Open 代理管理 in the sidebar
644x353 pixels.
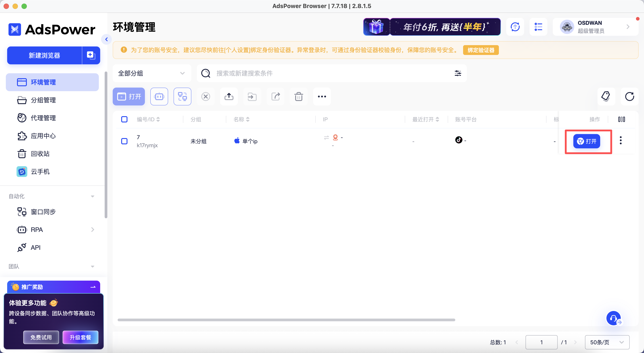(x=43, y=118)
